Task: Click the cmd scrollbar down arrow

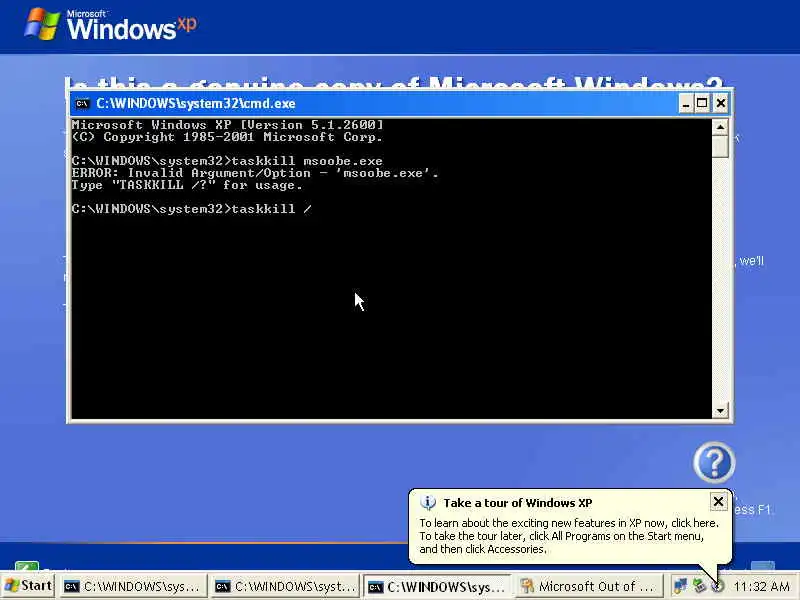Action: pyautogui.click(x=720, y=410)
